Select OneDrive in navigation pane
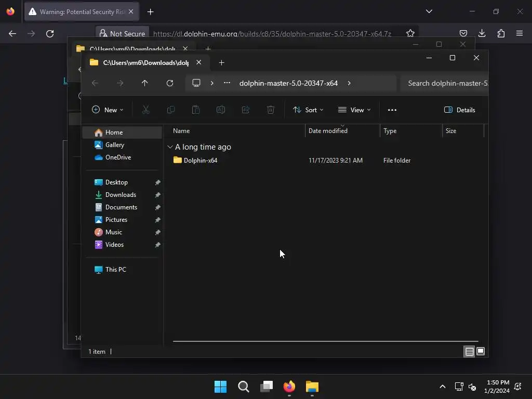This screenshot has width=532, height=399. click(x=122, y=157)
